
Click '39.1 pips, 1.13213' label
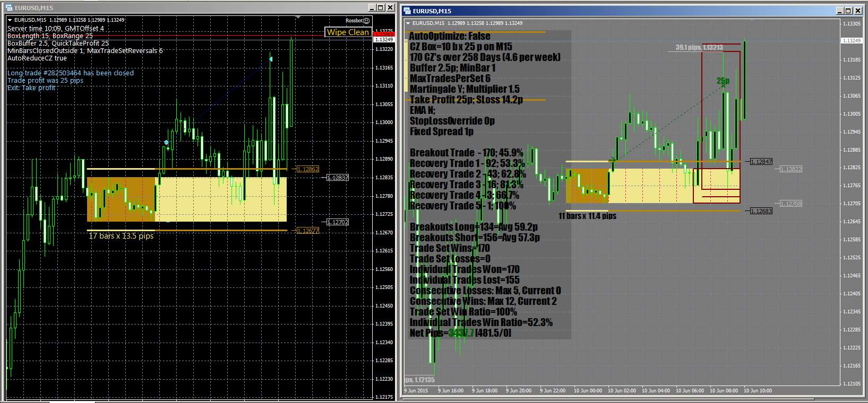point(699,47)
